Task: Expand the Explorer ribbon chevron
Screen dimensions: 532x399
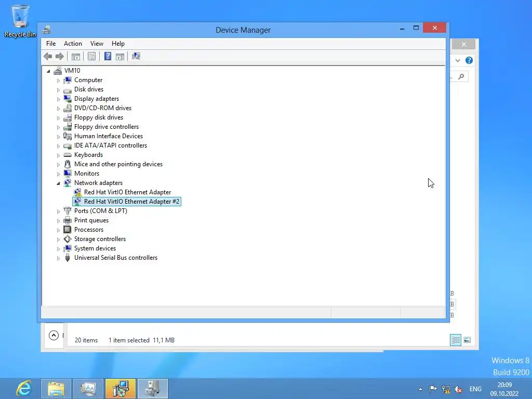Action: tap(458, 60)
